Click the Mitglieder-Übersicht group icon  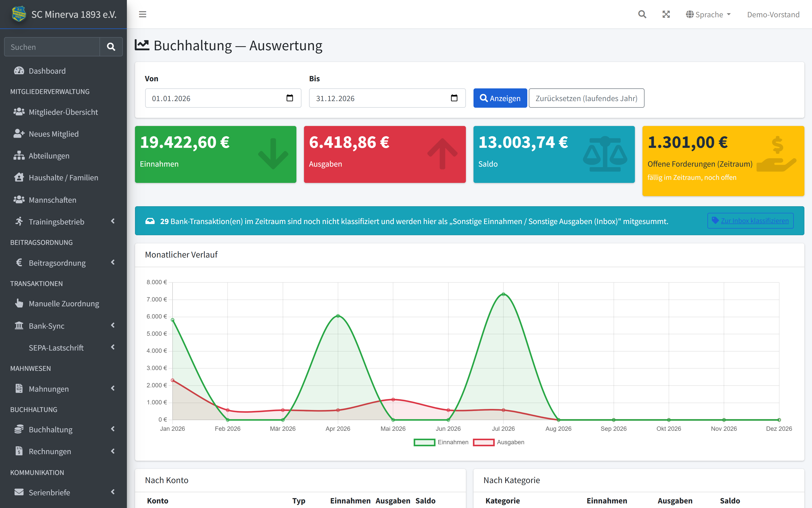19,112
